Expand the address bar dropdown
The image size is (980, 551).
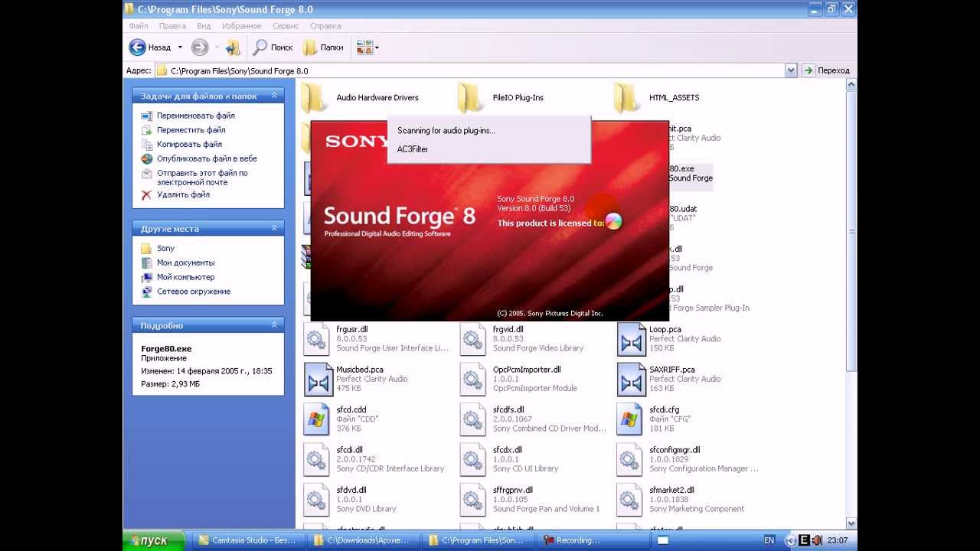point(791,70)
